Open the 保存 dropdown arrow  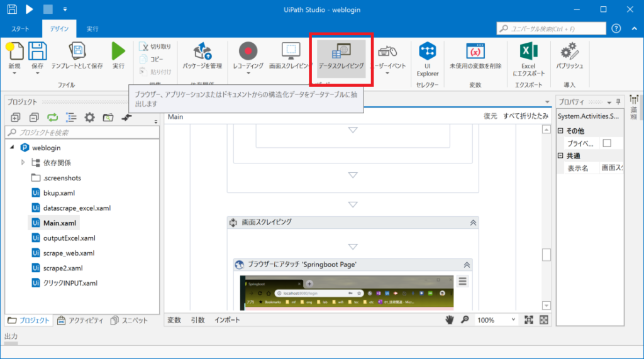click(x=37, y=74)
